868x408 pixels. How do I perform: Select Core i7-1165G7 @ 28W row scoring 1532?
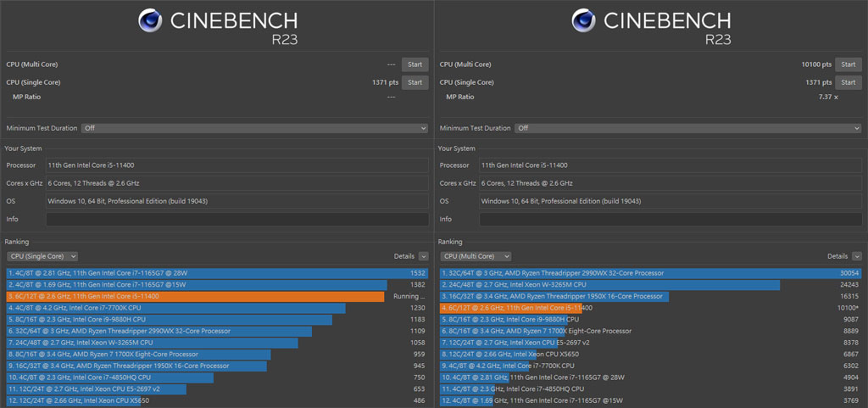click(217, 273)
